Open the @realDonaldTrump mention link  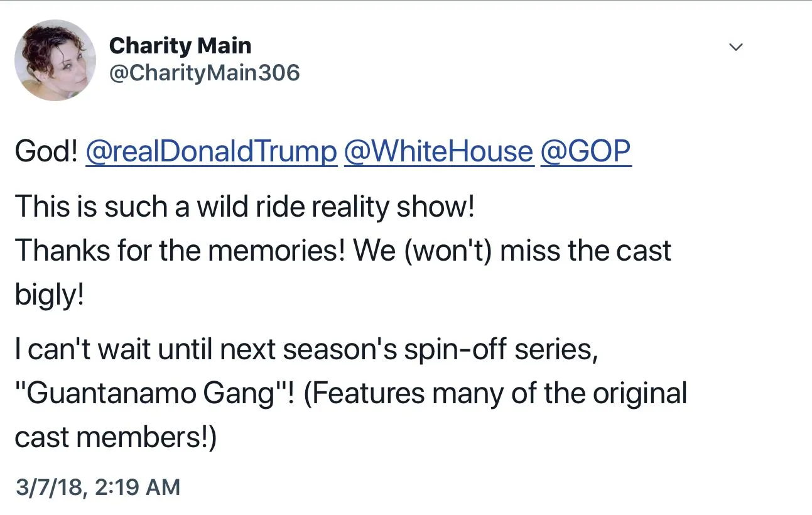pyautogui.click(x=210, y=151)
